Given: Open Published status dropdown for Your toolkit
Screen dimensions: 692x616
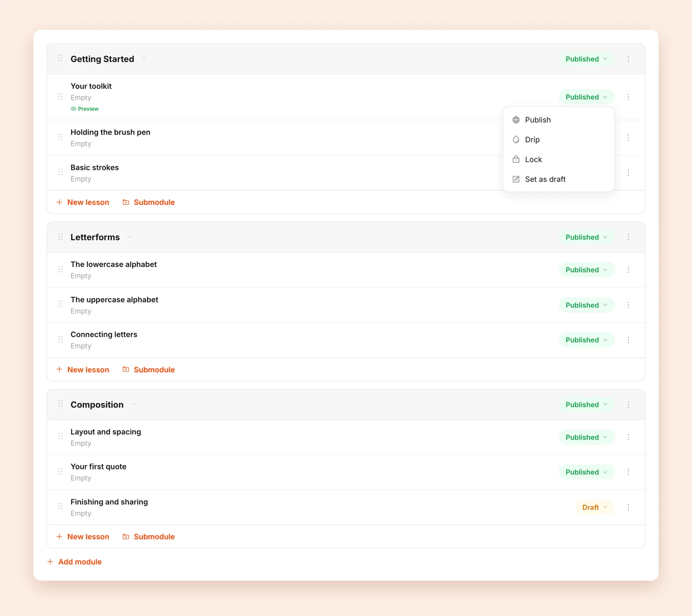Looking at the screenshot, I should (586, 97).
